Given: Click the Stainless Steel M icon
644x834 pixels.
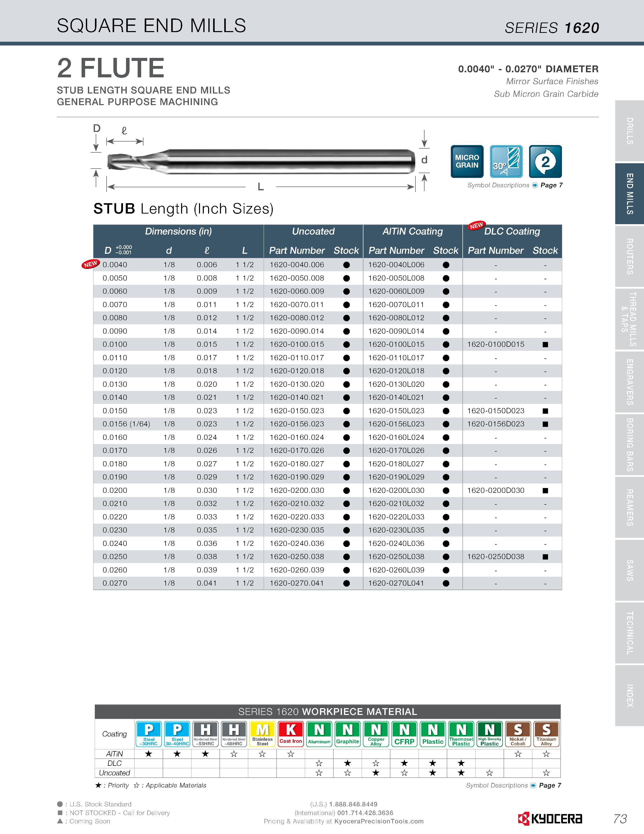Looking at the screenshot, I should point(262,734).
